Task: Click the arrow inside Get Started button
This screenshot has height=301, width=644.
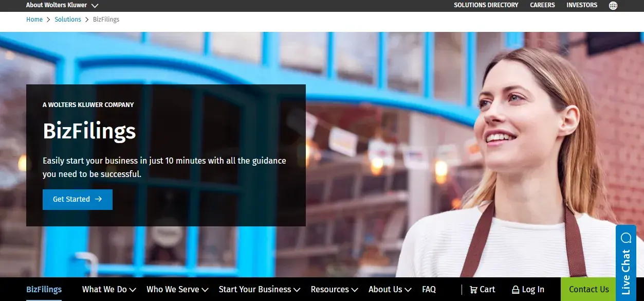Action: [98, 199]
